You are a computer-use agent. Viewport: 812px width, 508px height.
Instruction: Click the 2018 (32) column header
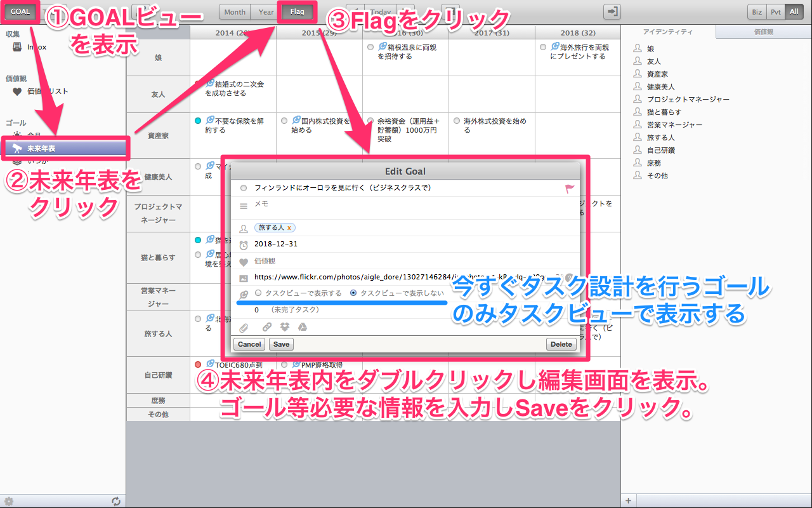pyautogui.click(x=577, y=32)
